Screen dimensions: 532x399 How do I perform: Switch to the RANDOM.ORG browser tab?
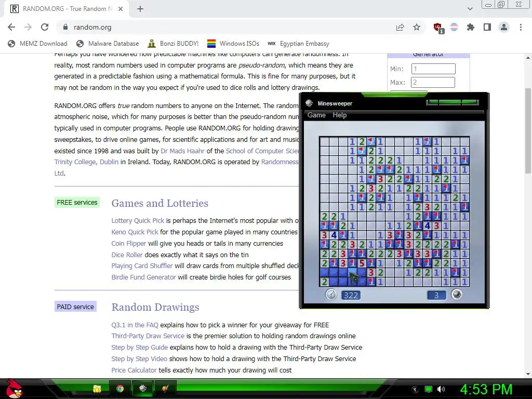tap(66, 9)
